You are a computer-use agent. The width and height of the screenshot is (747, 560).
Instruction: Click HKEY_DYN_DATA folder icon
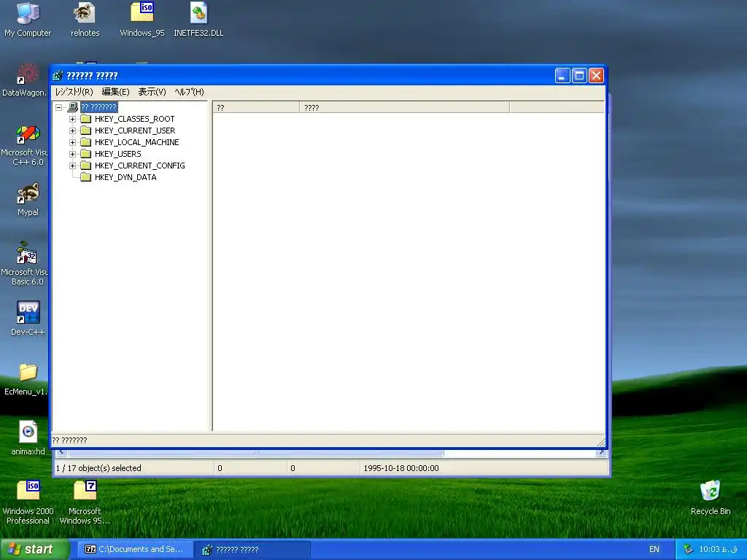[x=86, y=177]
